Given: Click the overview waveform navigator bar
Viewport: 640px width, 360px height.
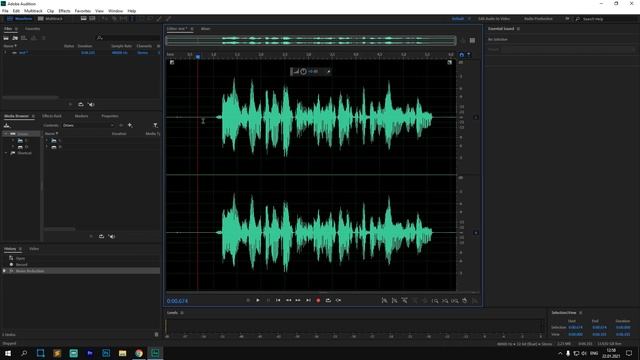Looking at the screenshot, I should pos(311,40).
